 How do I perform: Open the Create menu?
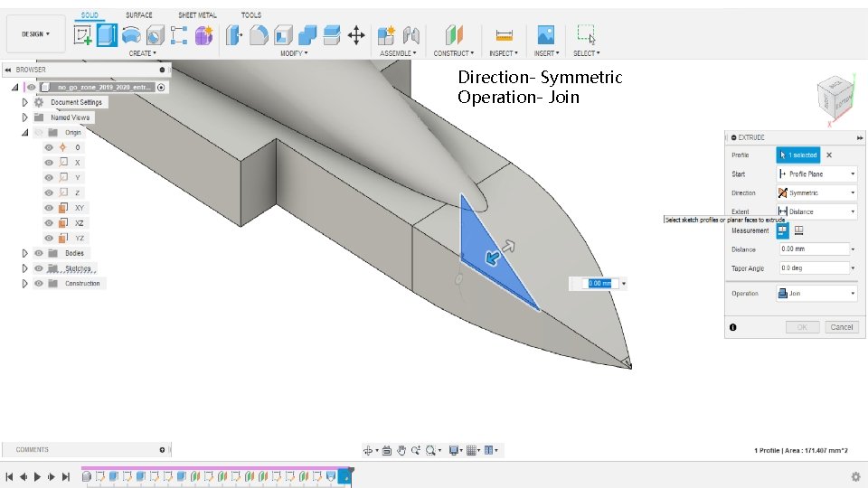(142, 53)
